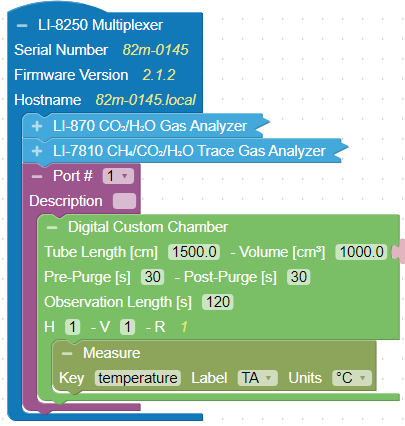This screenshot has width=405, height=426.
Task: Click the Description input field
Action: (124, 201)
